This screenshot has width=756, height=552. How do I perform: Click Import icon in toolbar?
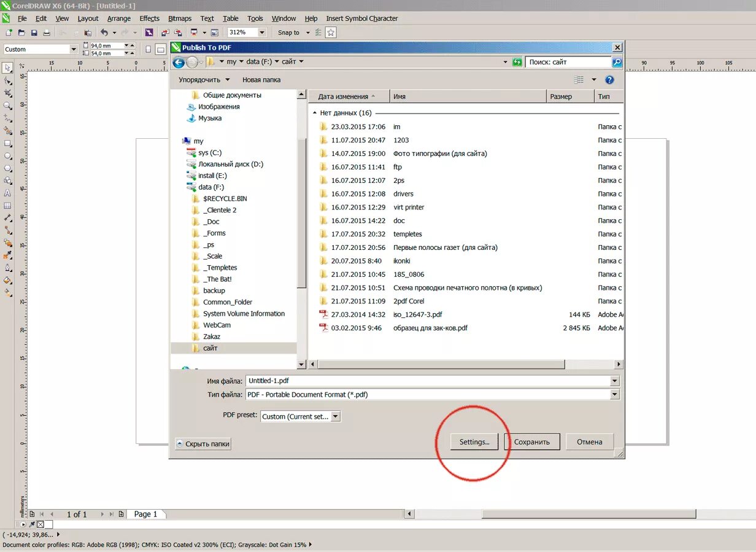click(165, 33)
